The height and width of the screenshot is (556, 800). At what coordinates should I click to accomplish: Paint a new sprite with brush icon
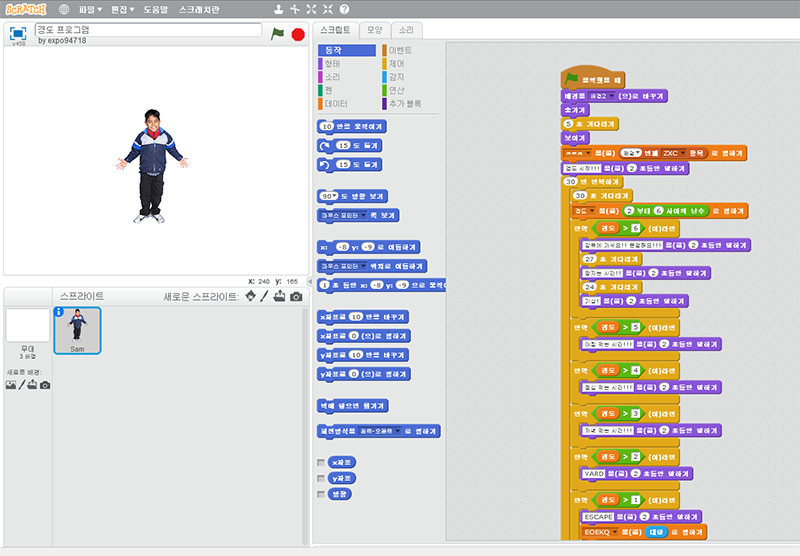click(265, 297)
